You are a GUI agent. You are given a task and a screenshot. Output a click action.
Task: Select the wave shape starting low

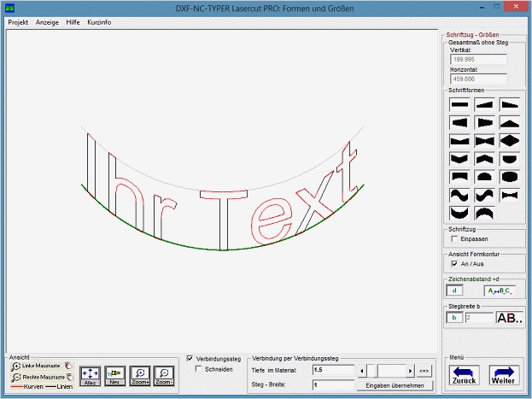point(484,196)
